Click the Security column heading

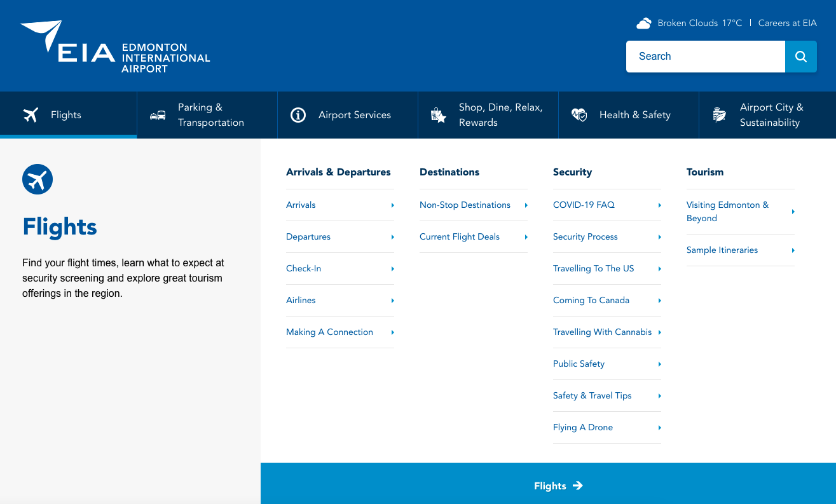(x=572, y=172)
